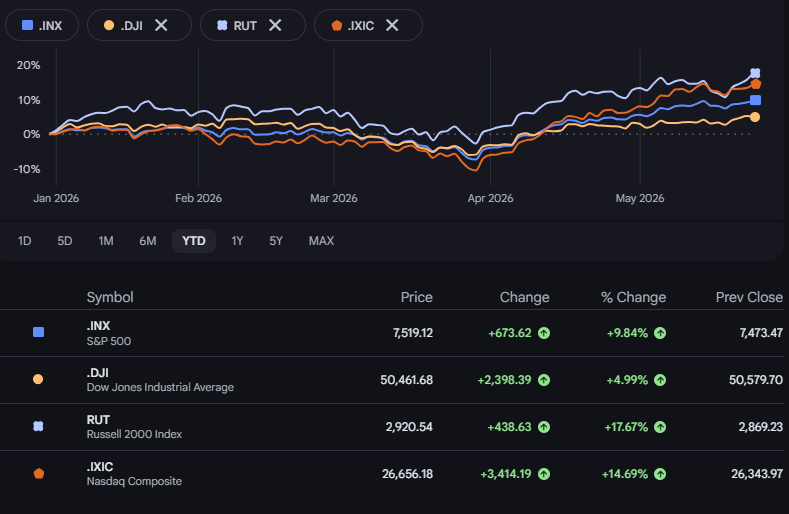Click previous close value 2,869.23
The width and height of the screenshot is (789, 514).
click(x=761, y=427)
